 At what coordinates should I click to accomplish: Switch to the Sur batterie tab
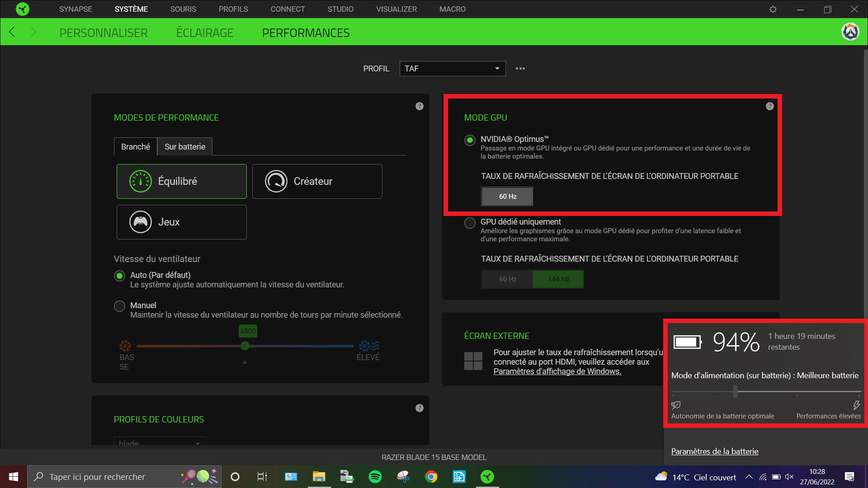[x=185, y=147]
